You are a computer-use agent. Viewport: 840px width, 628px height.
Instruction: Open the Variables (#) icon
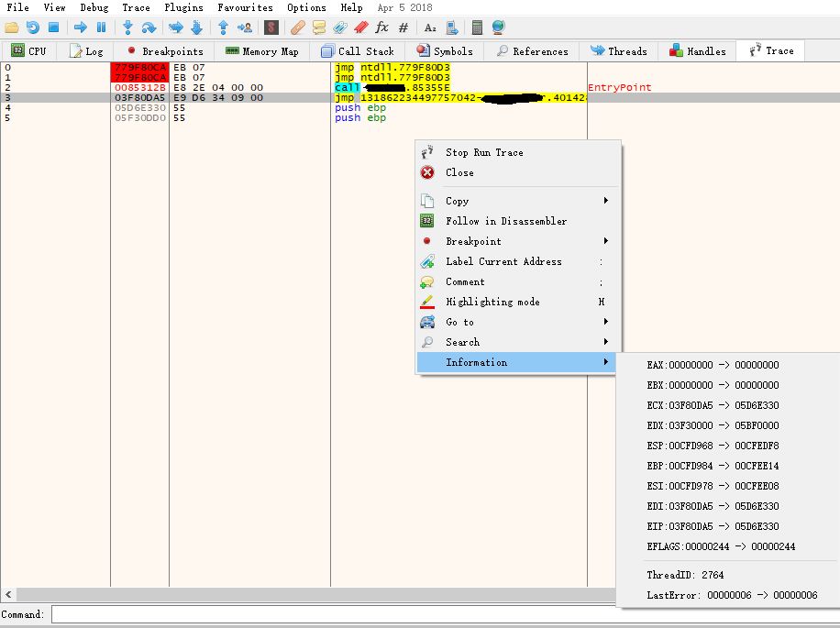(403, 28)
